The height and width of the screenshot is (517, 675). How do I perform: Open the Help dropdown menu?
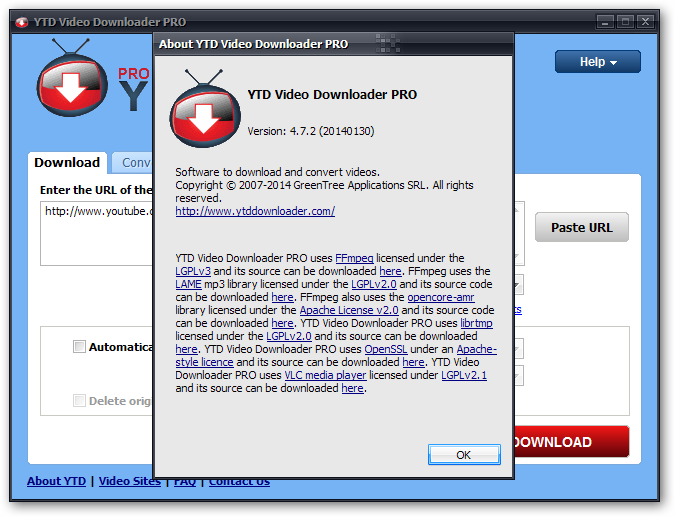(598, 62)
